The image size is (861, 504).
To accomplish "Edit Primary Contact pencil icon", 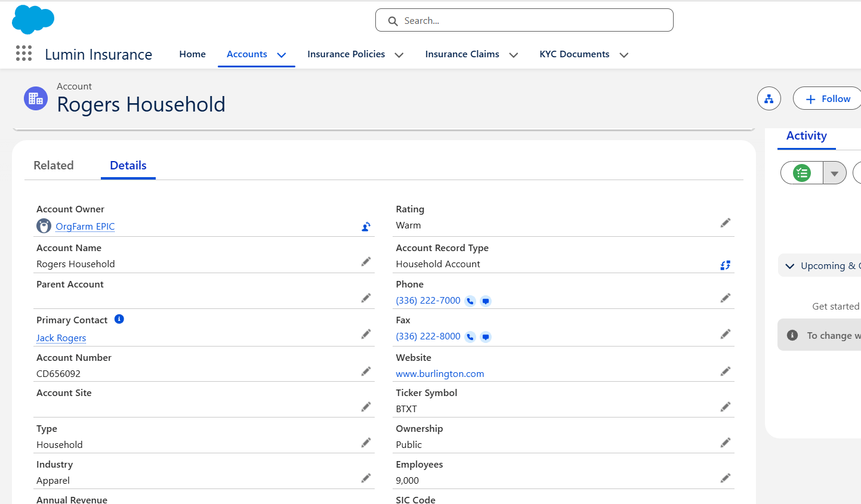I will click(x=366, y=334).
